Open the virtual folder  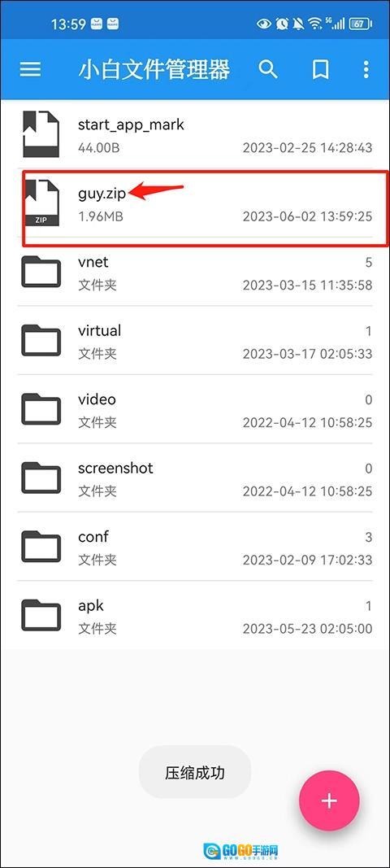(x=195, y=340)
